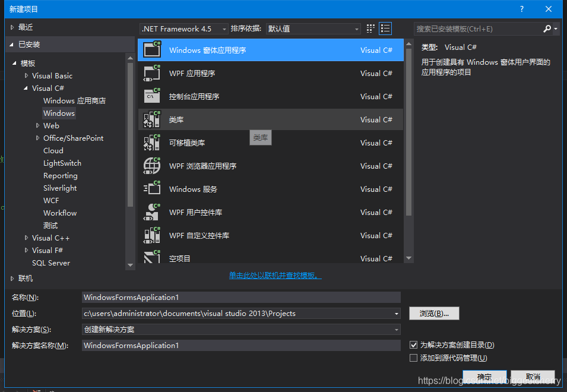Open the dialog help question mark
This screenshot has width=567, height=392.
click(x=522, y=9)
